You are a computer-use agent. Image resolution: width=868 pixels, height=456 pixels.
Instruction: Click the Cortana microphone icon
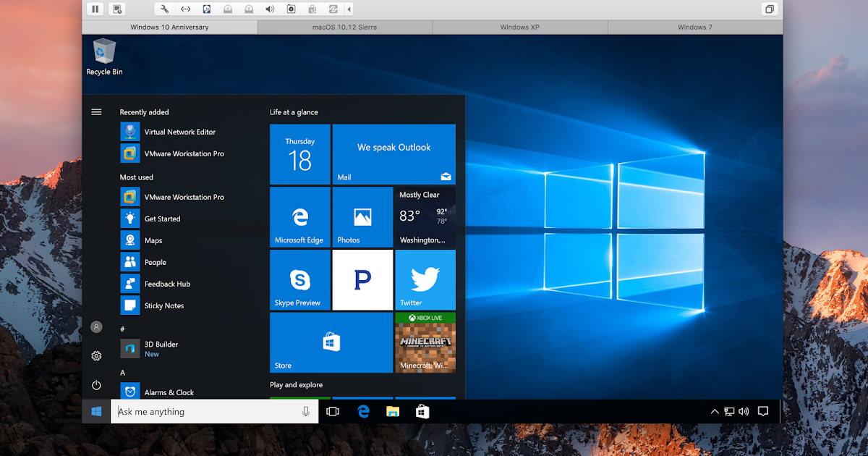(x=306, y=411)
